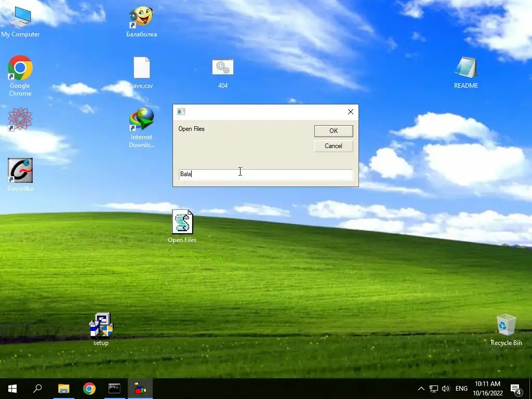Select the red star-pattern desktop shortcut
Image resolution: width=532 pixels, height=399 pixels.
[20, 119]
